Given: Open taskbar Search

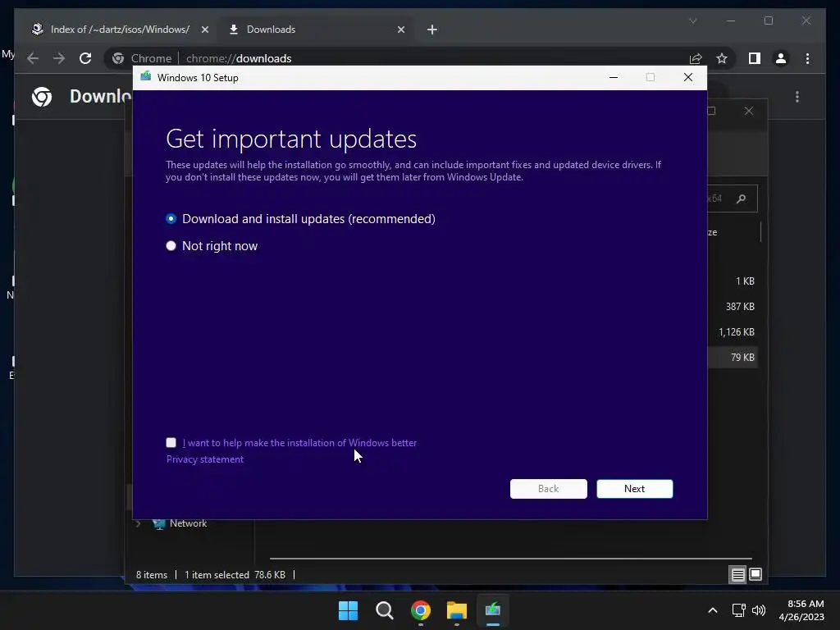Looking at the screenshot, I should tap(384, 610).
